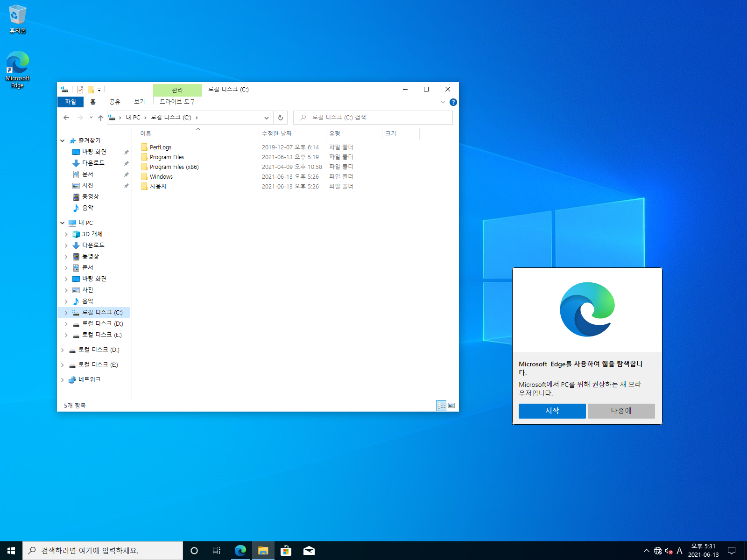The image size is (747, 560).
Task: Open the Recycle Bin desktop icon
Action: tap(18, 19)
